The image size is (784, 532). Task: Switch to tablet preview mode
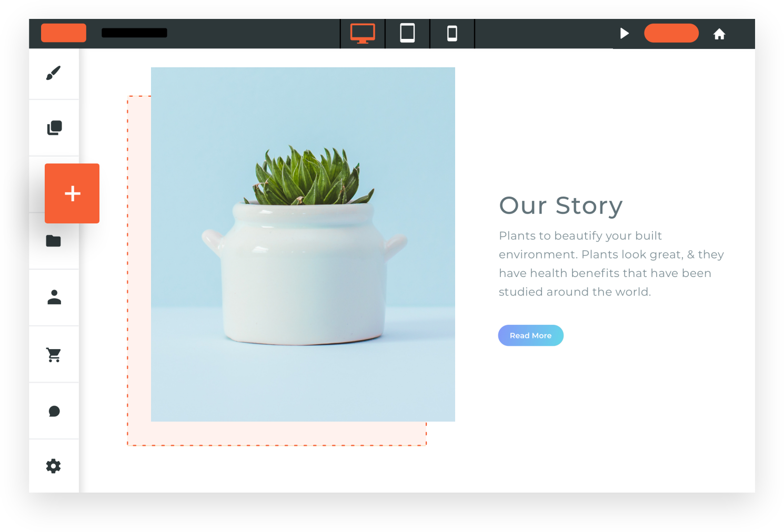(x=407, y=33)
